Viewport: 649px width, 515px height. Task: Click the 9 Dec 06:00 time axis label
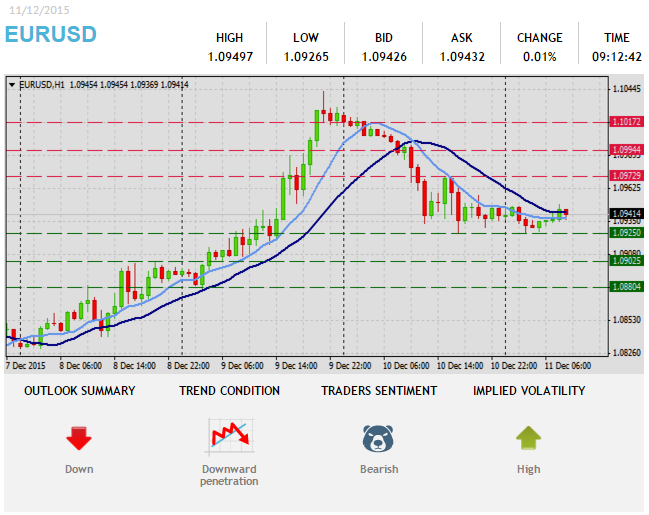click(242, 366)
